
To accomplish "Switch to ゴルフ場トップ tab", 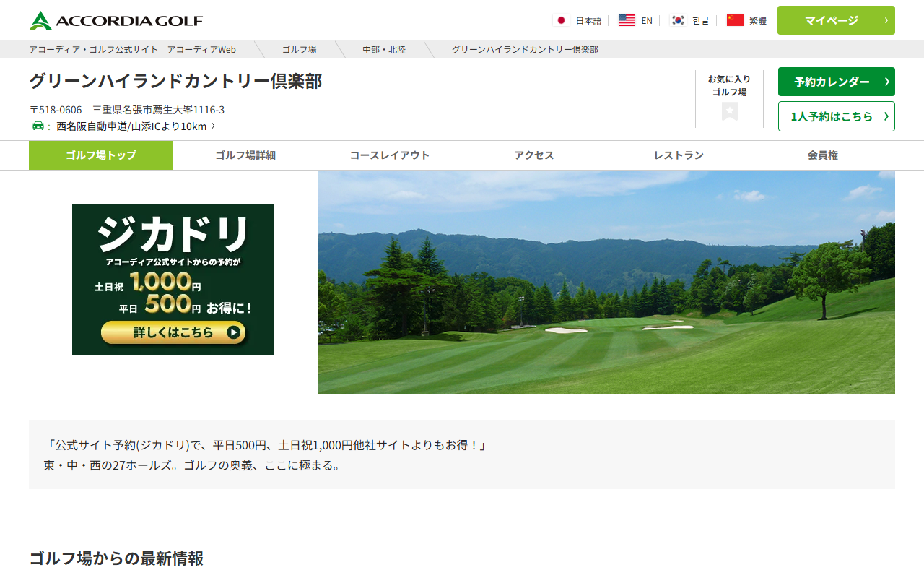I will click(x=101, y=155).
